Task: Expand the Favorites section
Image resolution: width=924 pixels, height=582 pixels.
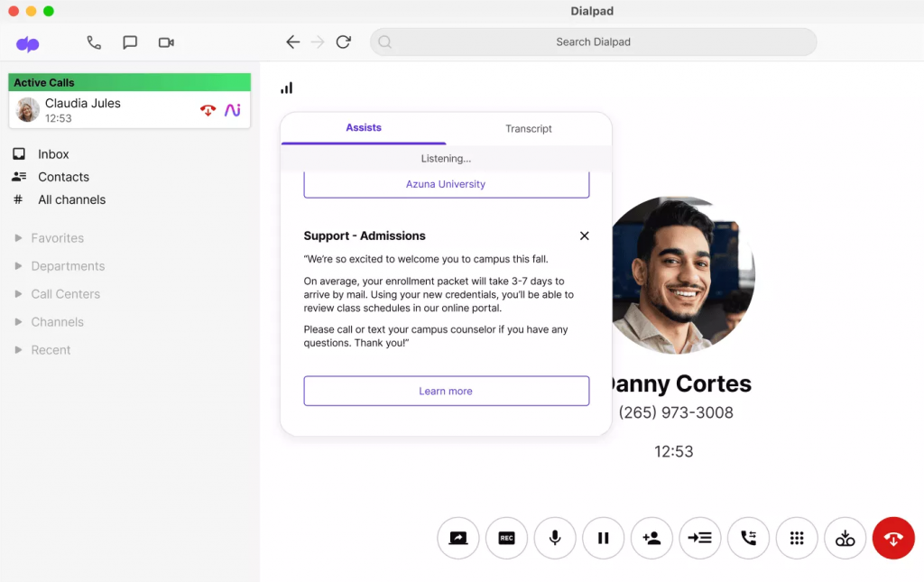Action: coord(57,238)
